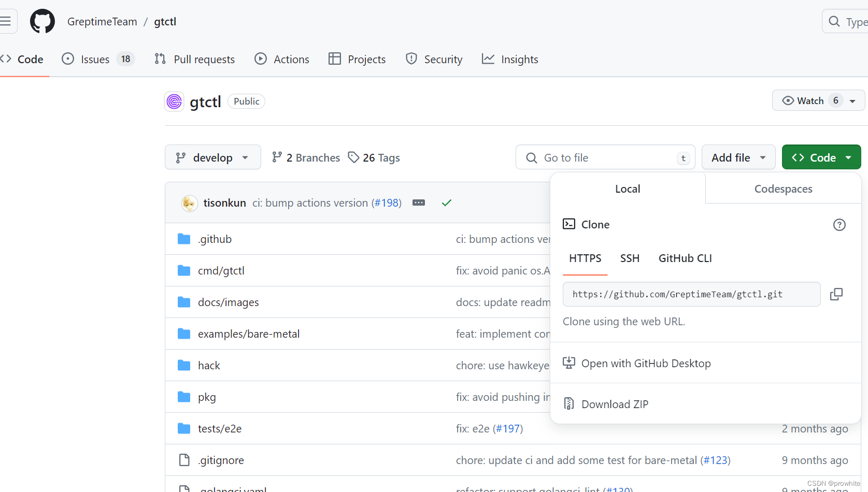Open pull request #123 link
The width and height of the screenshot is (868, 492).
pos(716,460)
